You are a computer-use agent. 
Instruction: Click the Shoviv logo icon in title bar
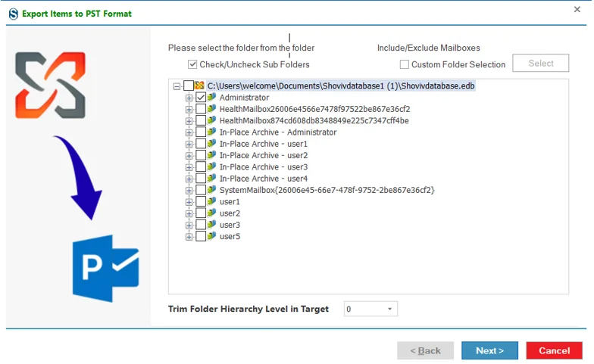(14, 14)
